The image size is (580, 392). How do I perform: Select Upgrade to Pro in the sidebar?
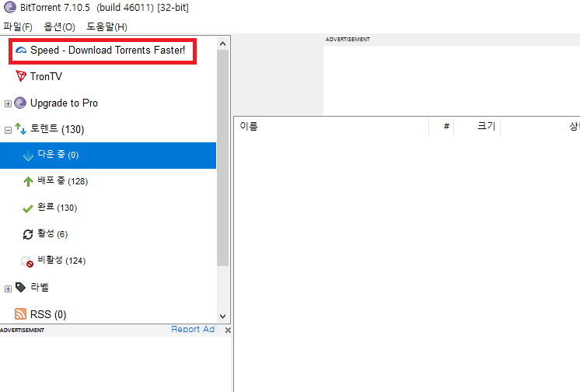[64, 103]
